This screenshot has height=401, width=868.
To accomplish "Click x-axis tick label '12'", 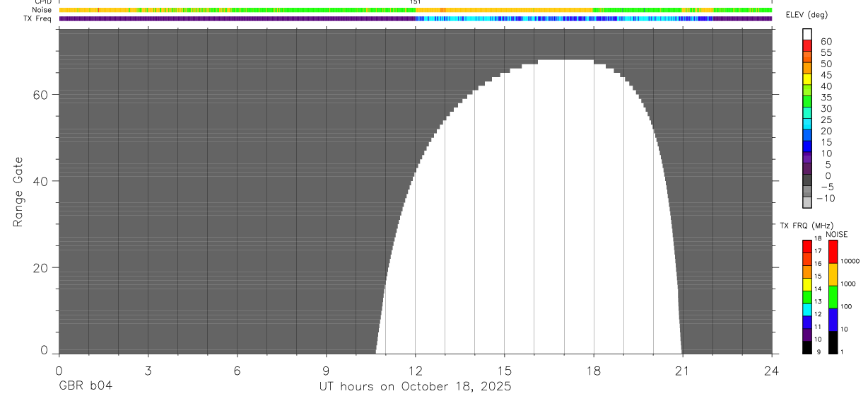I will click(415, 370).
